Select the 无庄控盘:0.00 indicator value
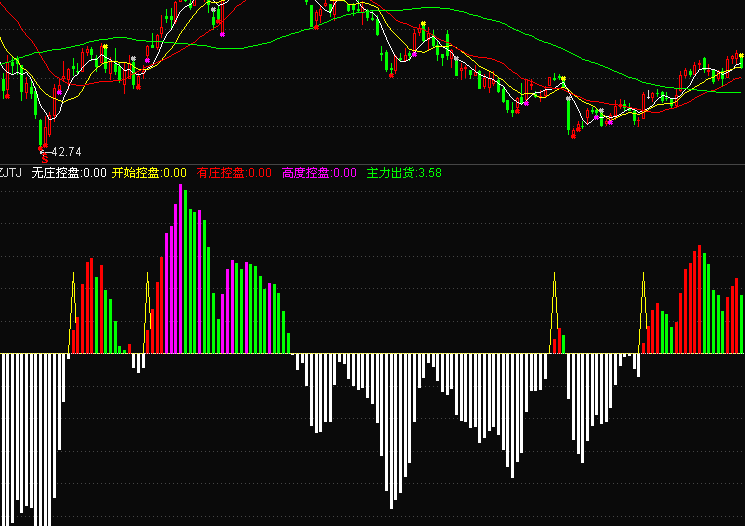Screen dimensions: 745x526 coord(69,173)
